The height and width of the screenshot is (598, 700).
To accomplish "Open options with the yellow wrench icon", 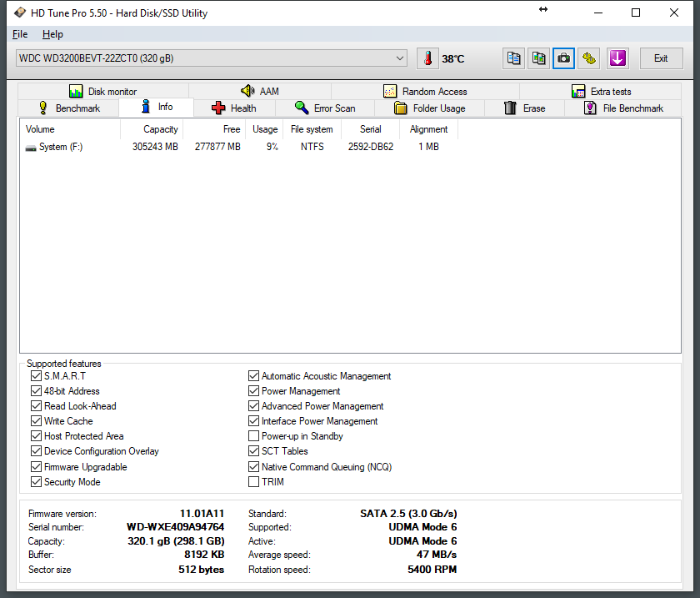I will 589,58.
